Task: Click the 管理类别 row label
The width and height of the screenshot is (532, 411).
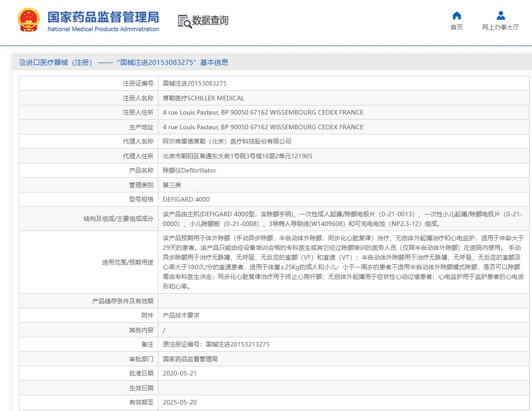Action: coord(141,185)
